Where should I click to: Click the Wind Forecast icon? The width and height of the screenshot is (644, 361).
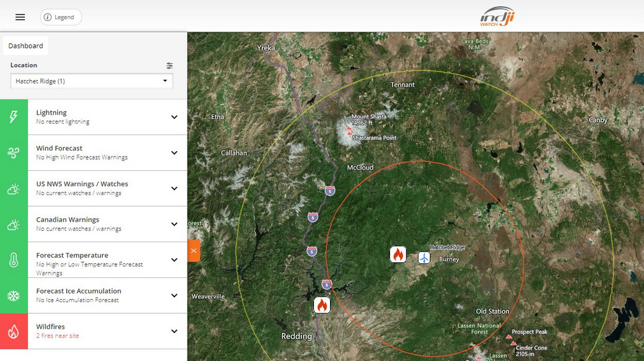(14, 153)
